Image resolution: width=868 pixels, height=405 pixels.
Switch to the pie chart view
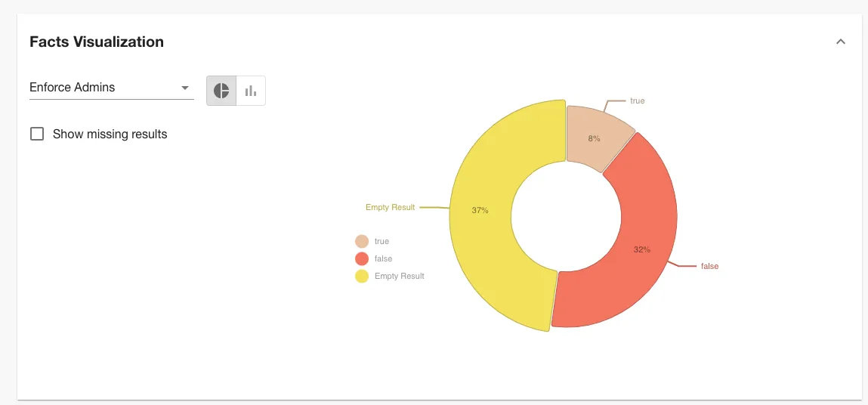(x=221, y=91)
